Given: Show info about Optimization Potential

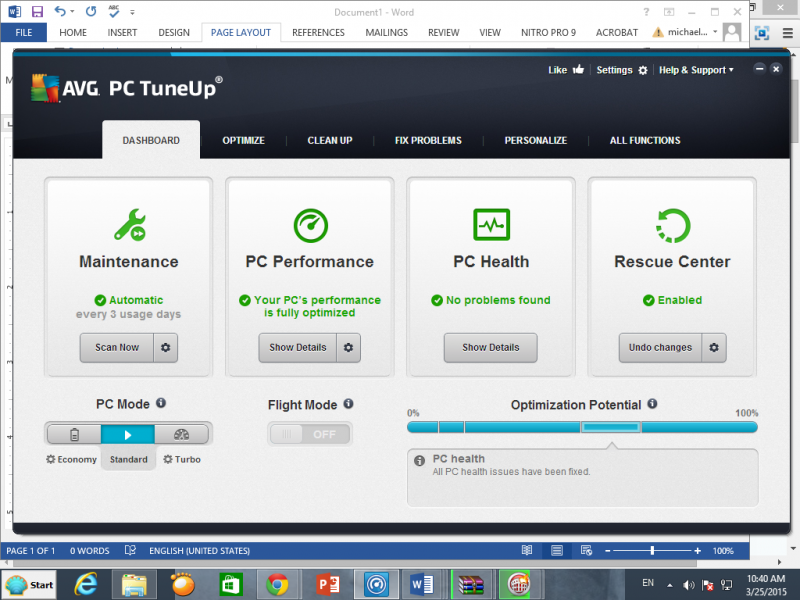Looking at the screenshot, I should click(x=652, y=404).
